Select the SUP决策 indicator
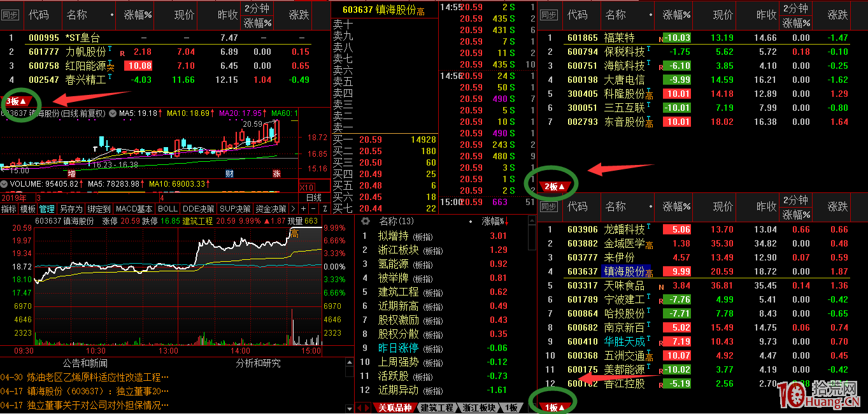The height and width of the screenshot is (414, 868). click(236, 208)
